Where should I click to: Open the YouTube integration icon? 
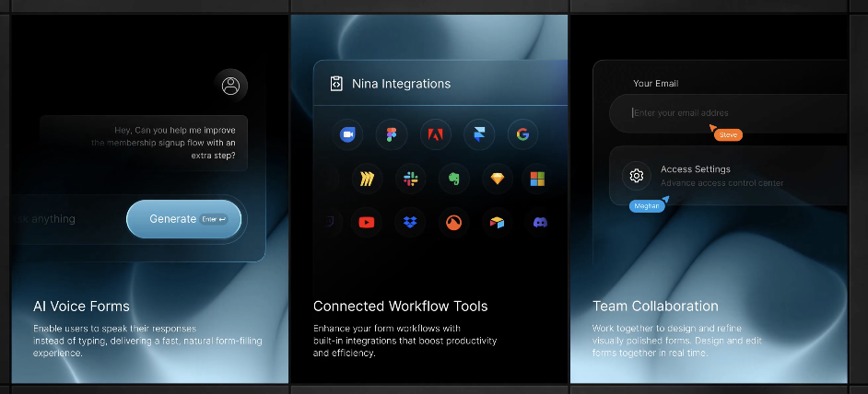point(367,223)
